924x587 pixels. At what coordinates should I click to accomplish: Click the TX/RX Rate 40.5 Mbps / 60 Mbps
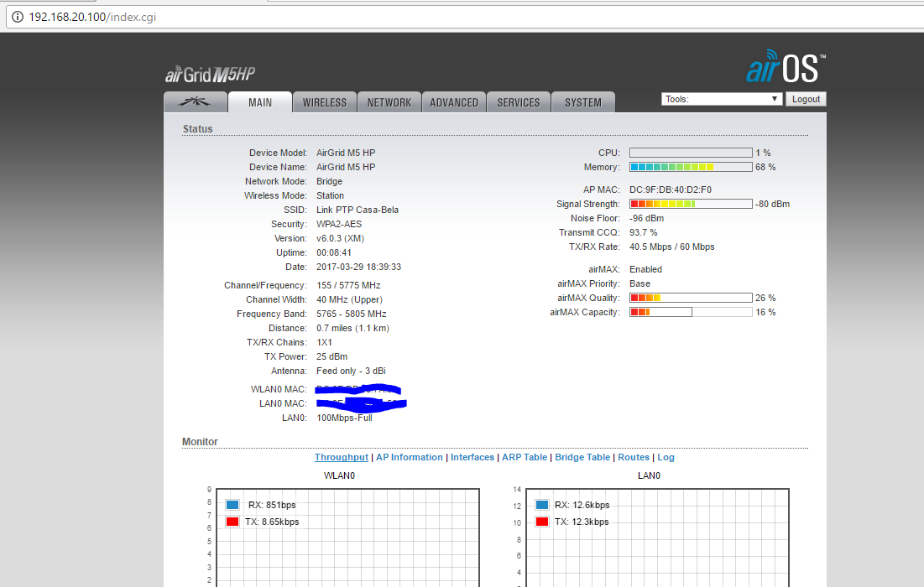pyautogui.click(x=671, y=247)
